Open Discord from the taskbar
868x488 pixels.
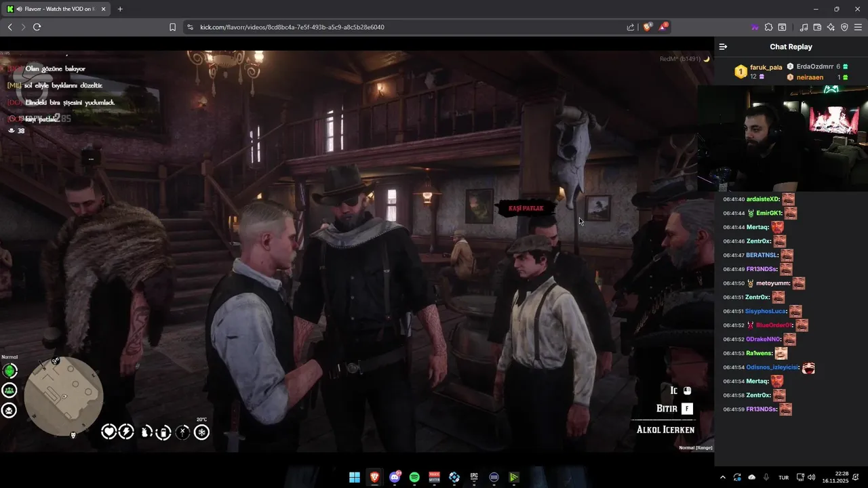click(395, 477)
